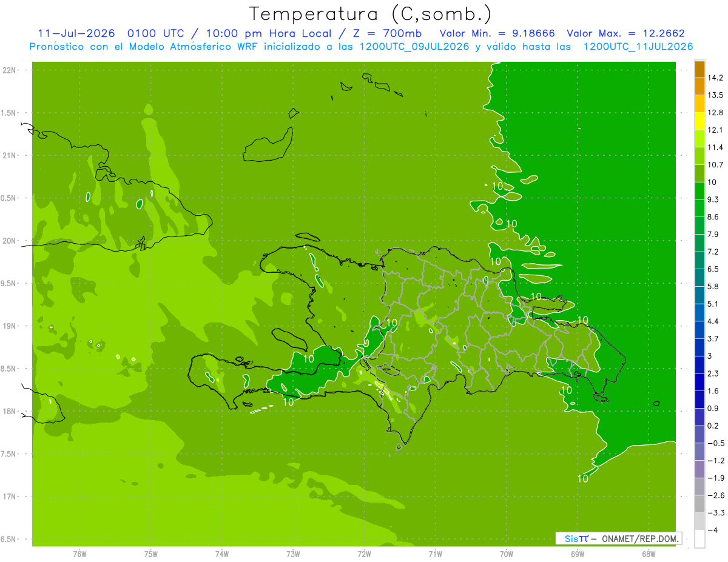The width and height of the screenshot is (728, 562).
Task: Click the '68W' longitude axis label
Action: (x=648, y=554)
